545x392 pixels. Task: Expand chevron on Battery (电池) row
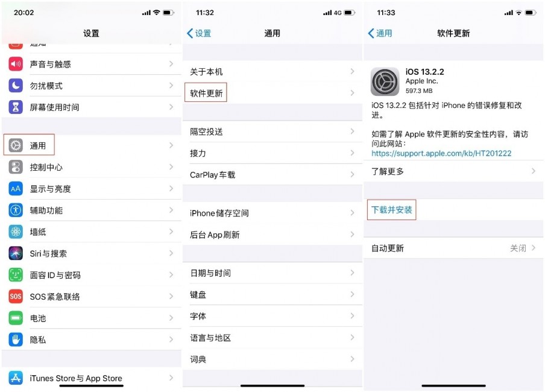click(x=171, y=318)
